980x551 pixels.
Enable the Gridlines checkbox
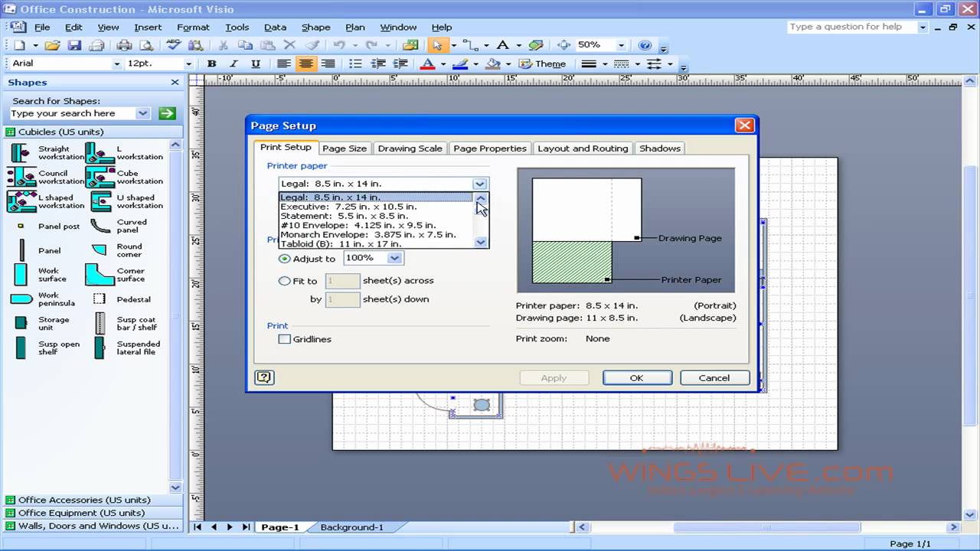(x=285, y=339)
